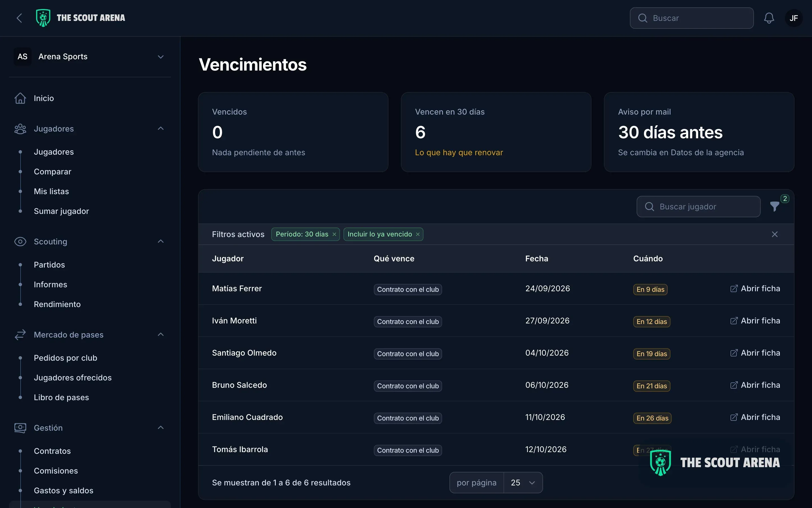Go to Inicio in the sidebar

click(44, 98)
